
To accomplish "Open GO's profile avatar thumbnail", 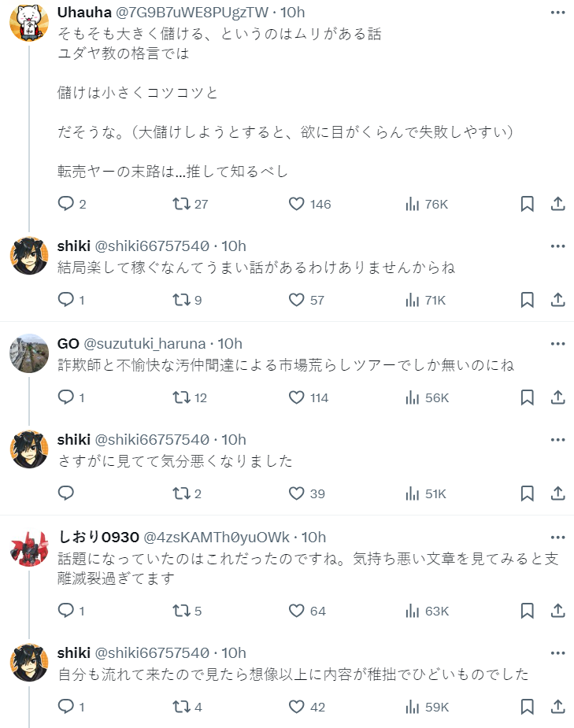I will coord(29,353).
